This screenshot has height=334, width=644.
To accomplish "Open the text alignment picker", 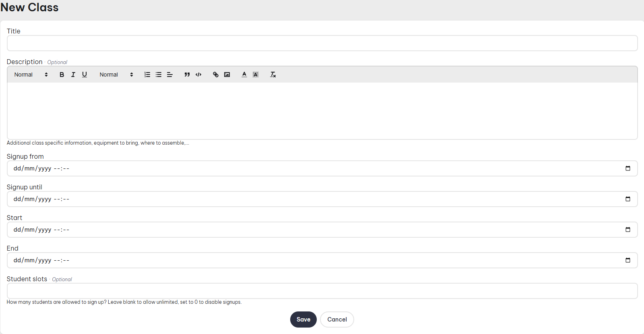I will coord(170,75).
